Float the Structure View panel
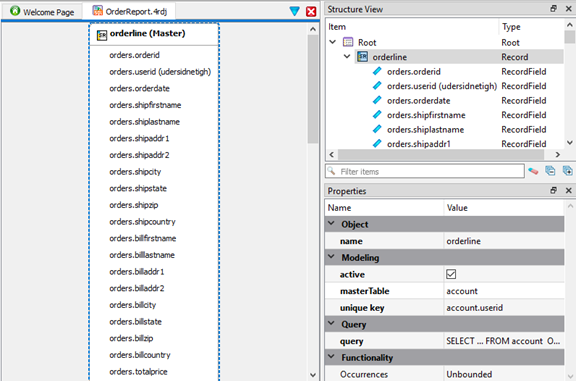 click(554, 9)
